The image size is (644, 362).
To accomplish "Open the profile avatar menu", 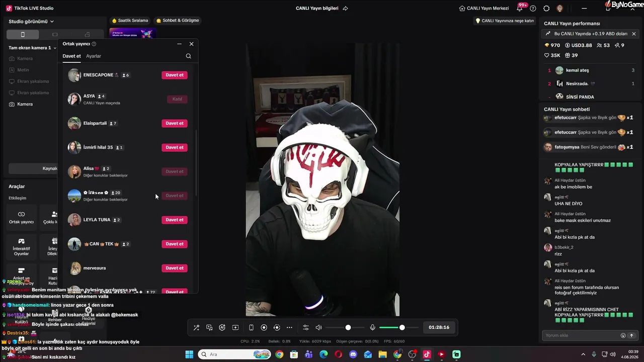I will pyautogui.click(x=559, y=9).
